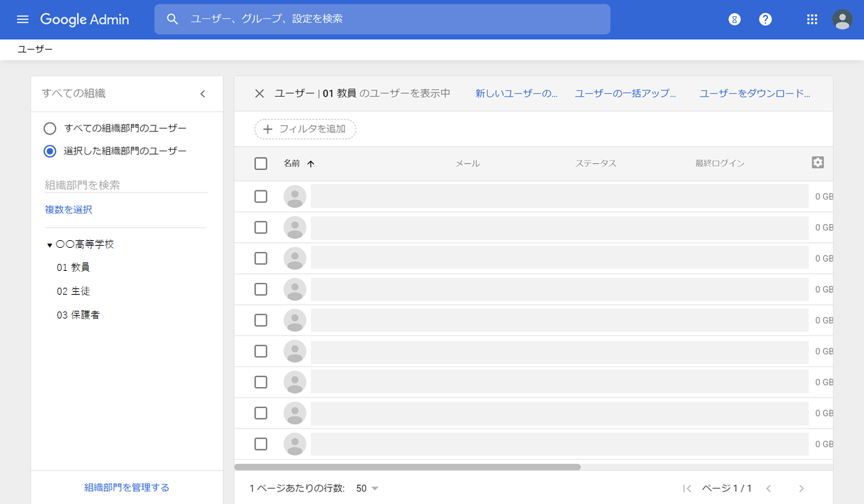Close the 01 教員 user filter view
The image size is (864, 504).
tap(259, 93)
